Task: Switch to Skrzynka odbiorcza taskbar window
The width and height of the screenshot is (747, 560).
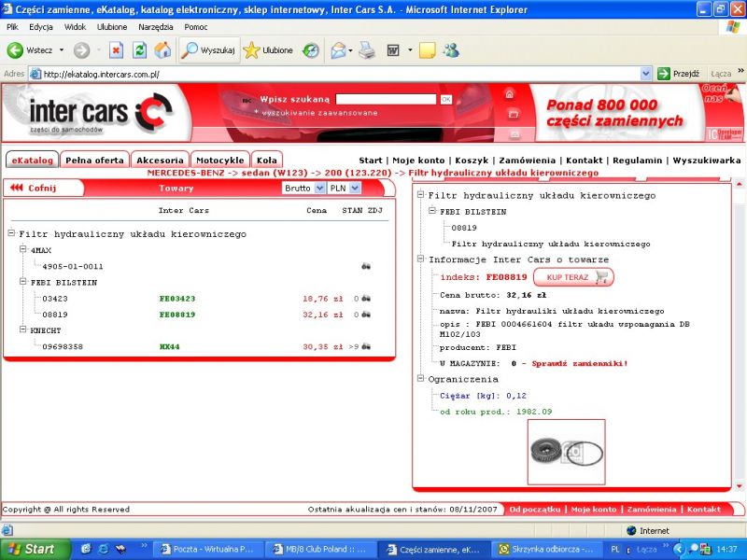Action: [546, 549]
